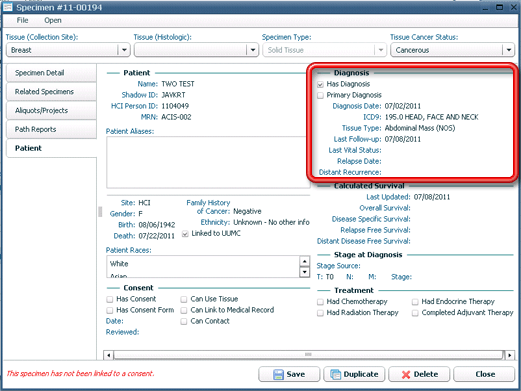Click the Diagnosis Date value 07/02/2011
The image size is (521, 391).
[x=403, y=106]
